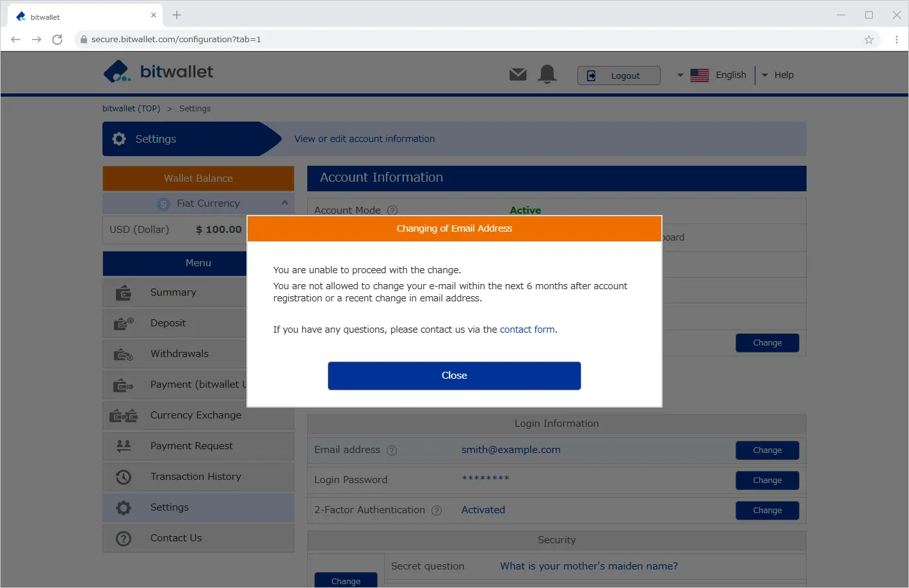This screenshot has height=588, width=909.
Task: Click the US flag language icon
Action: pos(699,75)
